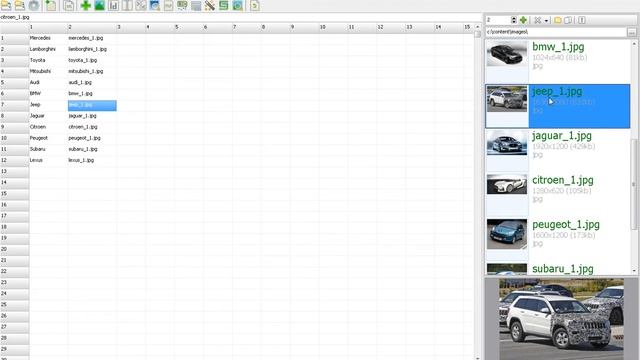Click the document with green arrow icon
Image resolution: width=640 pixels, height=360 pixels.
(x=255, y=5)
